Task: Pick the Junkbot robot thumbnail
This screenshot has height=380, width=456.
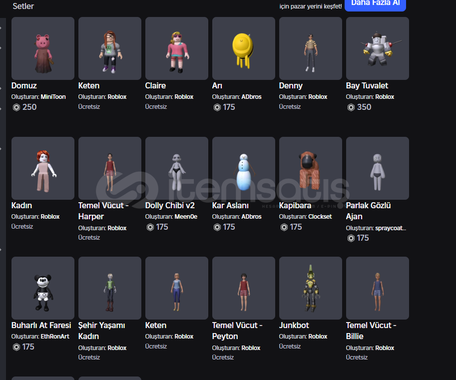Action: tap(310, 288)
